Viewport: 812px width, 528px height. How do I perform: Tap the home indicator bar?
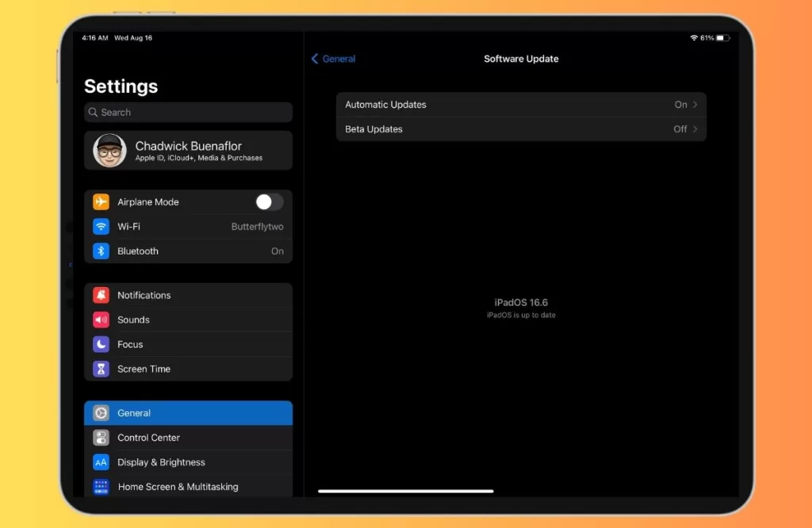tap(406, 491)
